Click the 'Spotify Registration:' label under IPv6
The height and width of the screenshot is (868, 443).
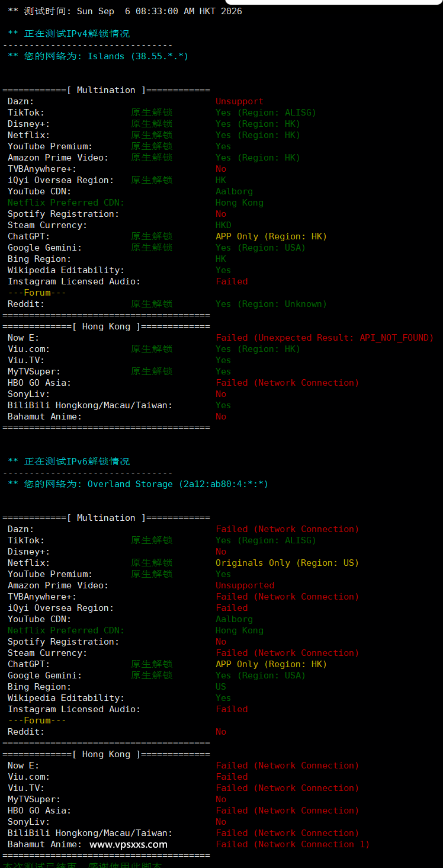point(63,642)
